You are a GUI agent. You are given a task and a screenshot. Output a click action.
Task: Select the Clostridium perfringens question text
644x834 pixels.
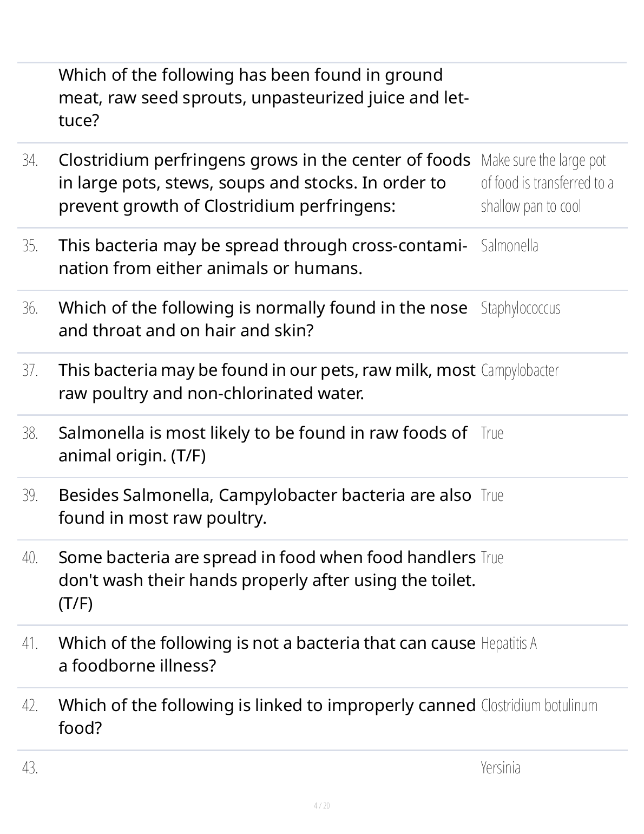pyautogui.click(x=264, y=183)
